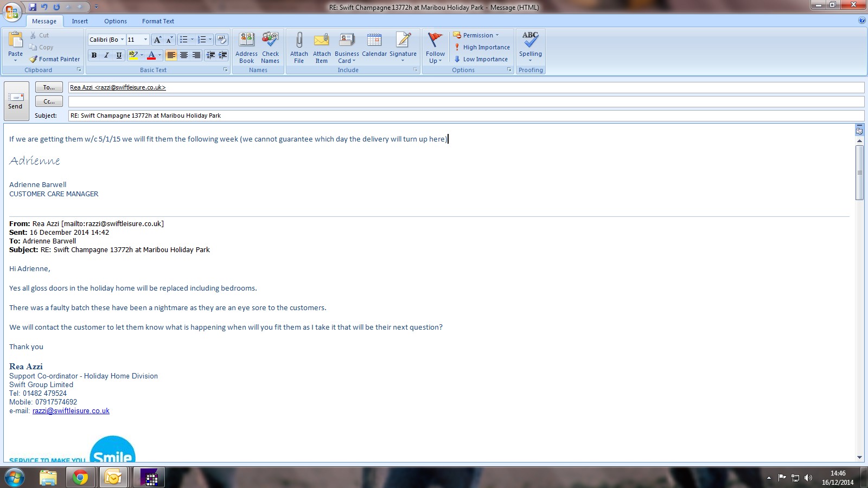Run Check Names on recipients

click(x=270, y=48)
